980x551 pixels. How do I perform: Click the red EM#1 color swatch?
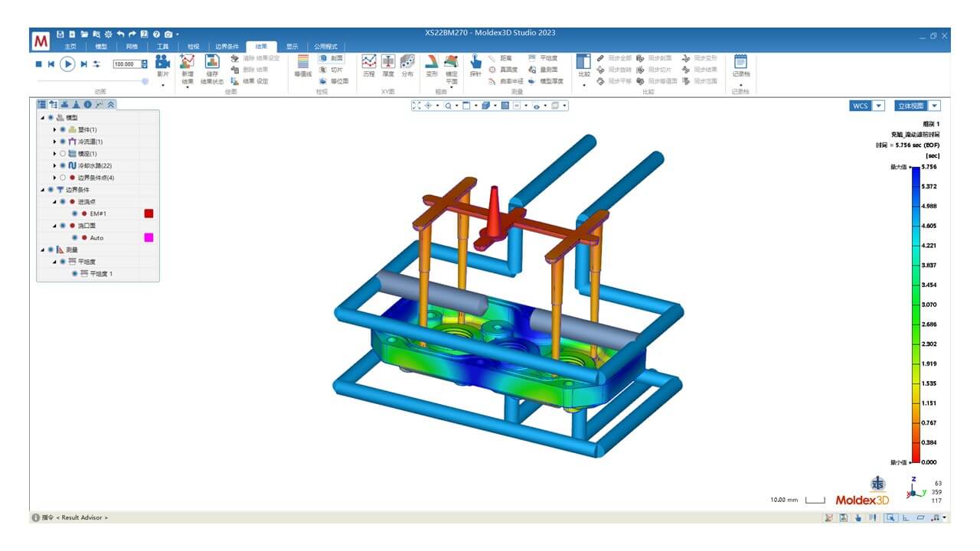tap(149, 214)
